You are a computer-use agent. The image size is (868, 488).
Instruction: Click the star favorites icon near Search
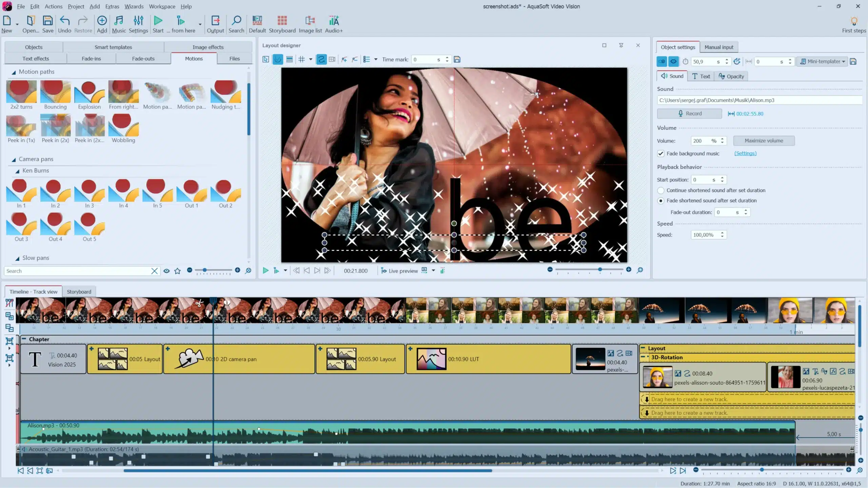(x=177, y=271)
